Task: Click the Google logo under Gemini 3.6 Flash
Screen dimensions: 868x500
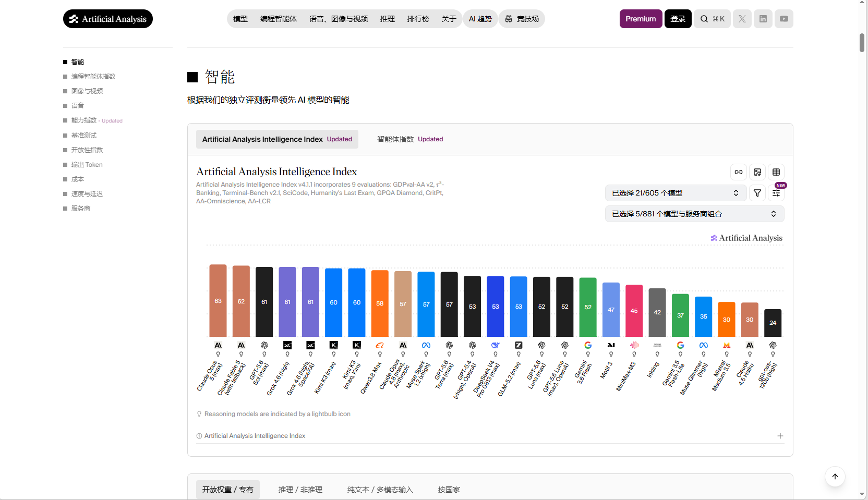Action: (x=588, y=345)
